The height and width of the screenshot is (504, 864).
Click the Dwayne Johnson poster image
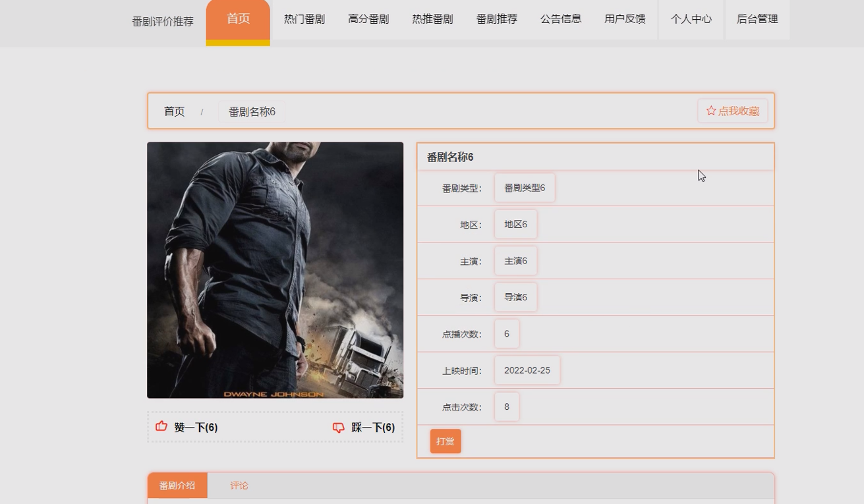pyautogui.click(x=275, y=270)
